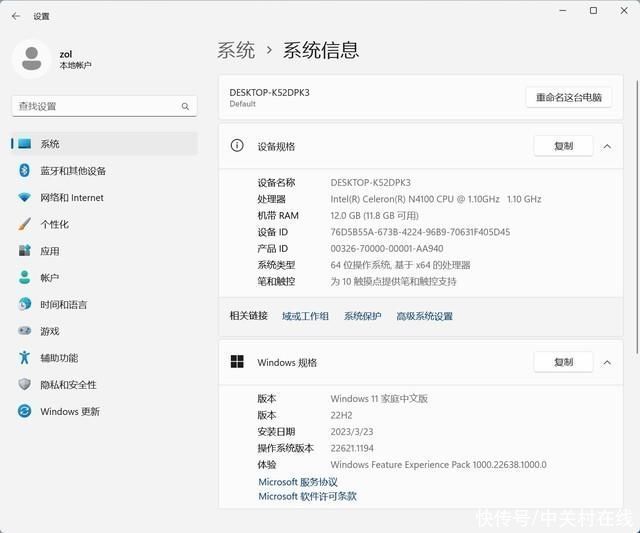Open the shield icon for 隐私和安全性

click(24, 384)
